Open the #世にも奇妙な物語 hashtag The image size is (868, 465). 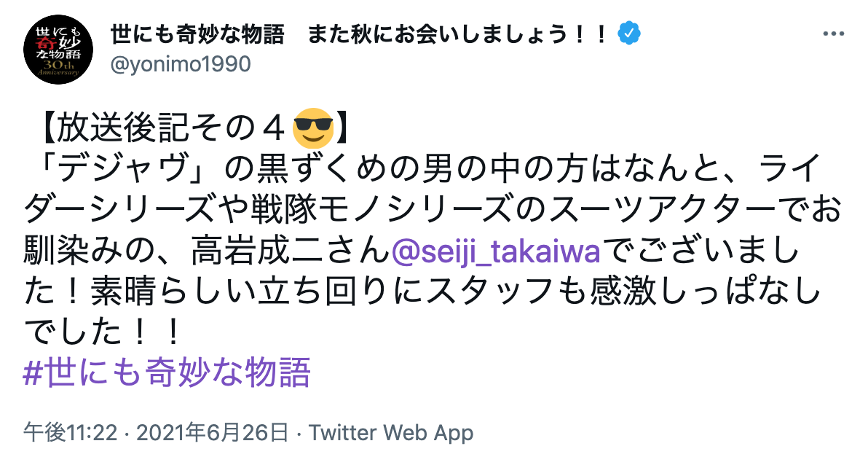point(167,372)
